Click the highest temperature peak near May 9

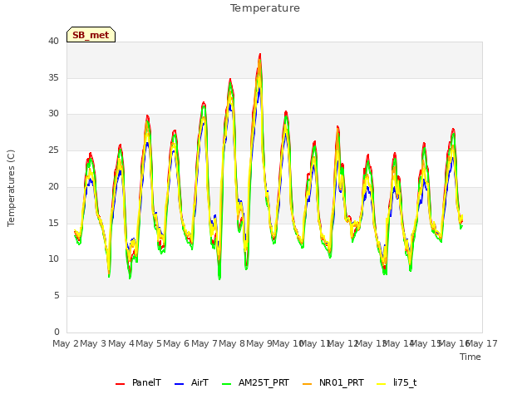click(x=260, y=55)
